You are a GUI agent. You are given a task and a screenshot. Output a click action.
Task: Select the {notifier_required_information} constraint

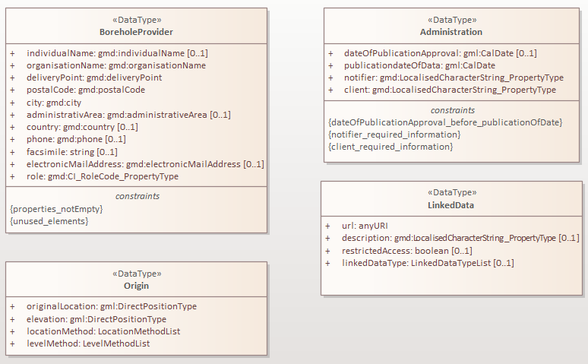pos(394,134)
